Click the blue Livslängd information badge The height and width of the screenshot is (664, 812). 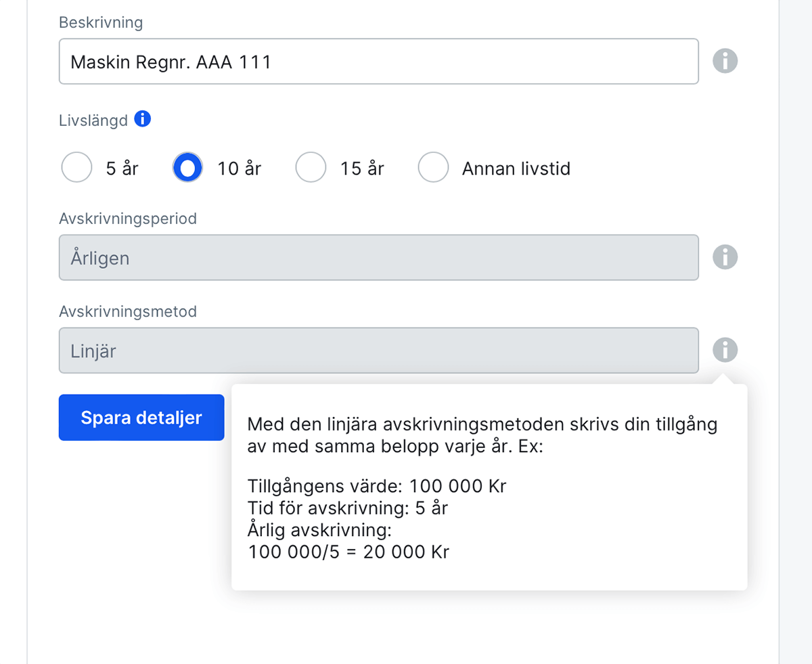pos(142,118)
